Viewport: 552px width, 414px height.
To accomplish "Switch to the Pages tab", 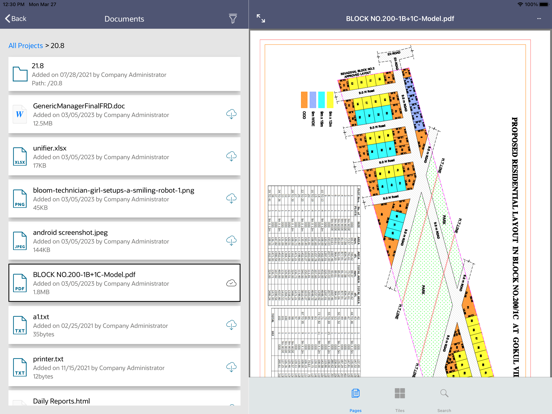I will (356, 400).
